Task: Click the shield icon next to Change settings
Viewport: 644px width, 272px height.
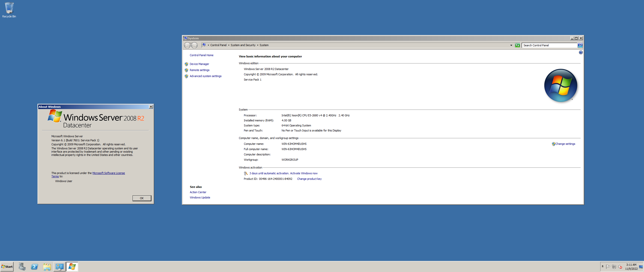Action: [553, 144]
